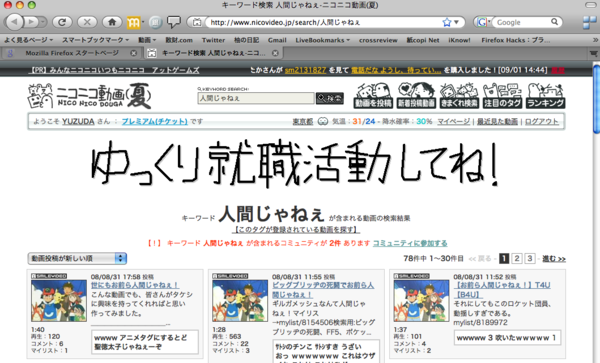
Task: Show more bookmarks with the chevron
Action: pyautogui.click(x=595, y=40)
